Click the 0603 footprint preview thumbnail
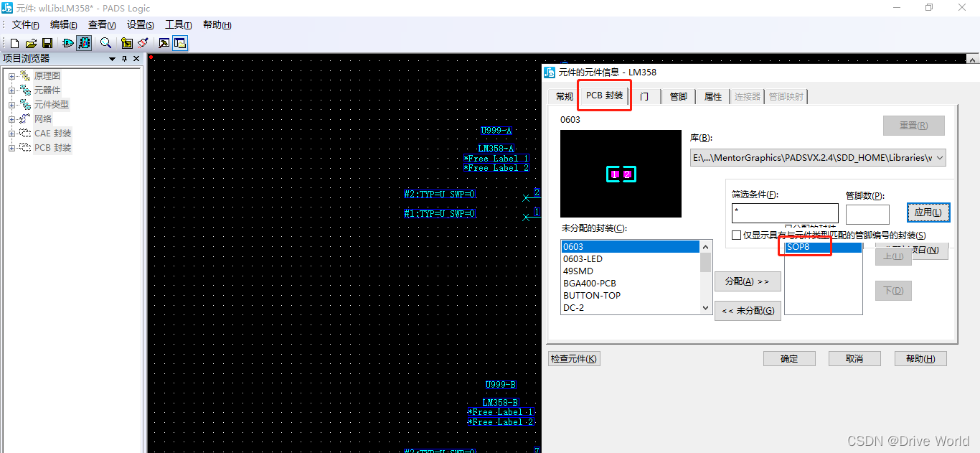 tap(621, 174)
